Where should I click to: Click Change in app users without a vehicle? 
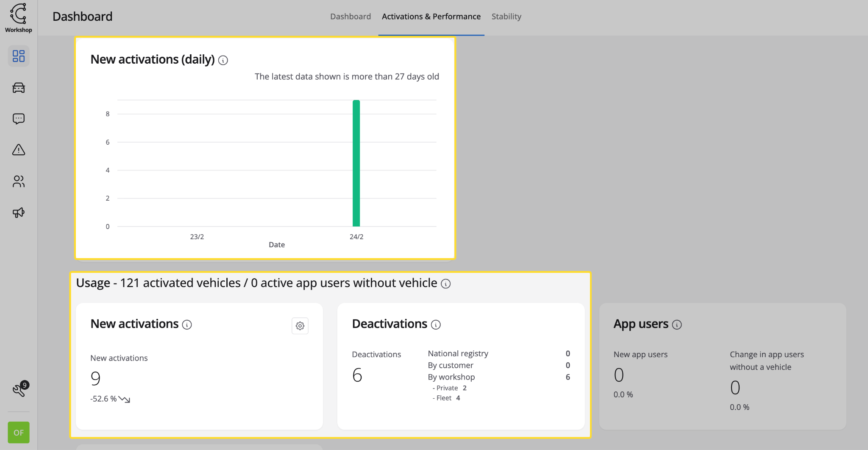click(767, 361)
